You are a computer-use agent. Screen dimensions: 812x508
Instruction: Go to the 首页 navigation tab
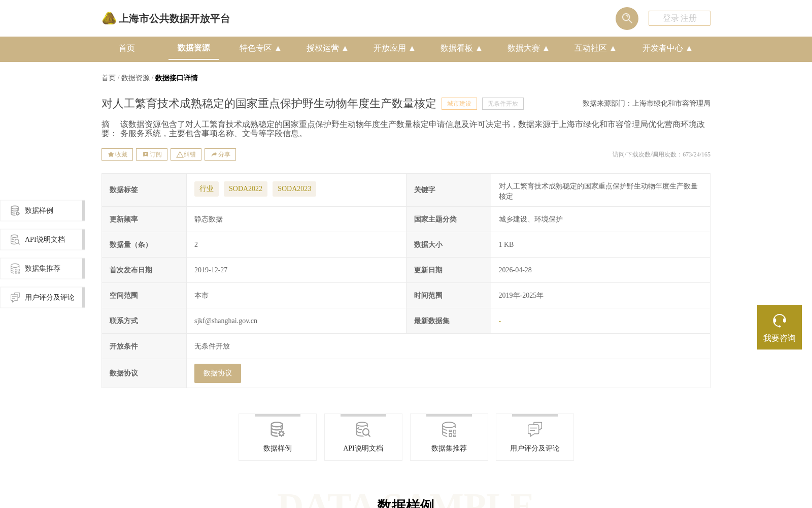point(127,48)
